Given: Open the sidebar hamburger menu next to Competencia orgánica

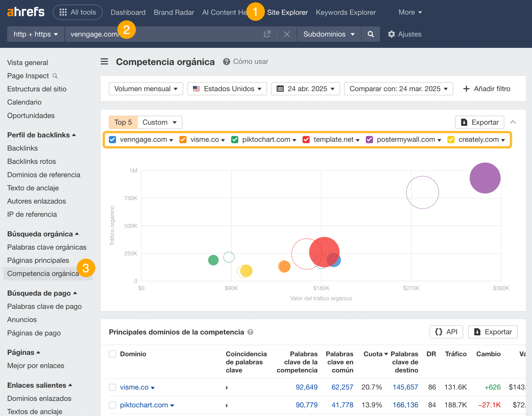Looking at the screenshot, I should coord(104,62).
